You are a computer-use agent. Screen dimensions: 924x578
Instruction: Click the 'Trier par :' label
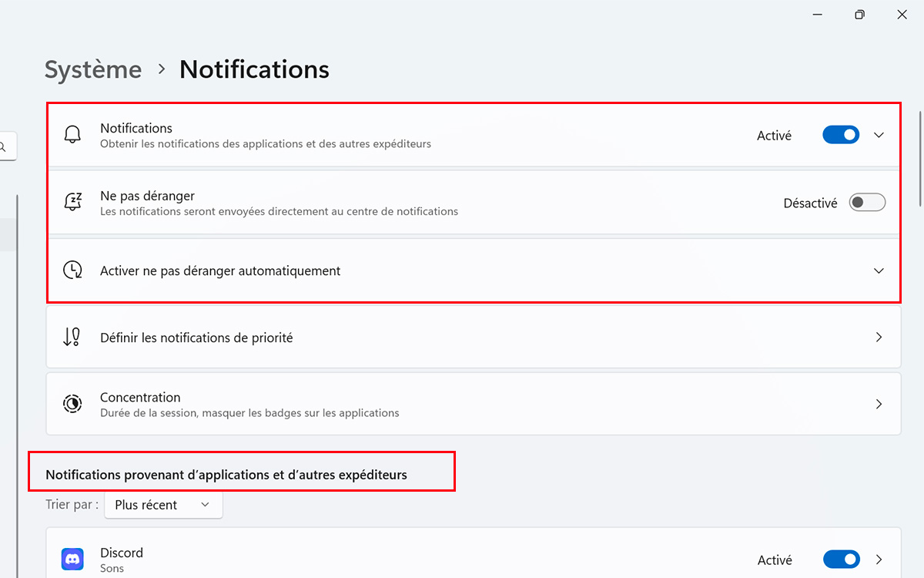point(72,505)
